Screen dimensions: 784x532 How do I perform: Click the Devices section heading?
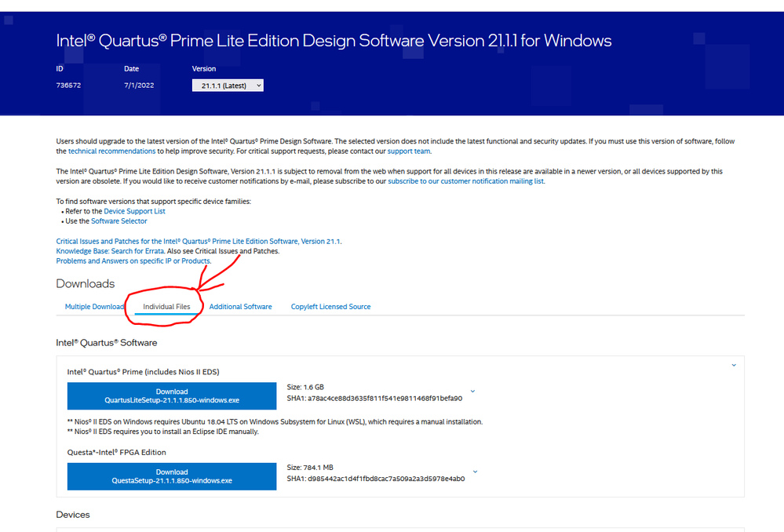(x=73, y=515)
